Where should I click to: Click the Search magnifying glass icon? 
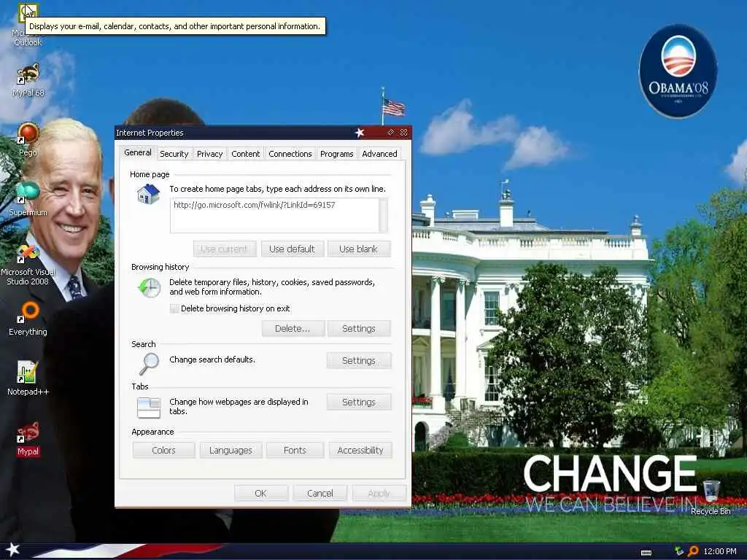click(149, 364)
